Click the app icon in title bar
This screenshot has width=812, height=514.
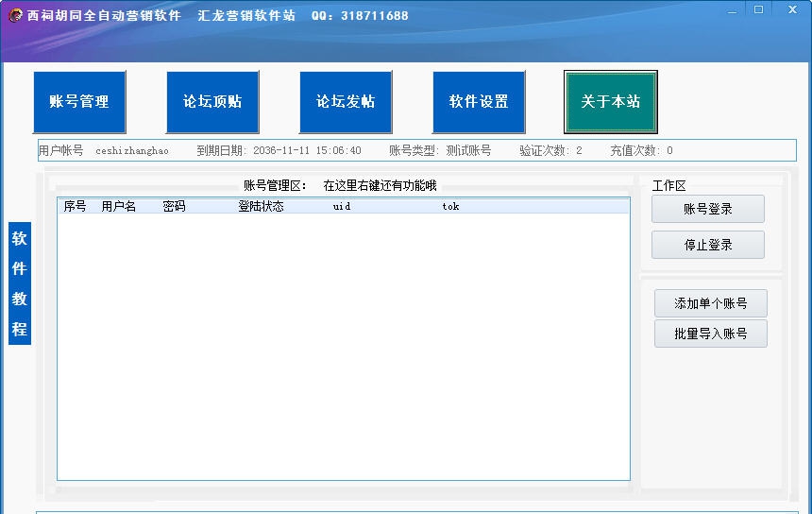(15, 15)
